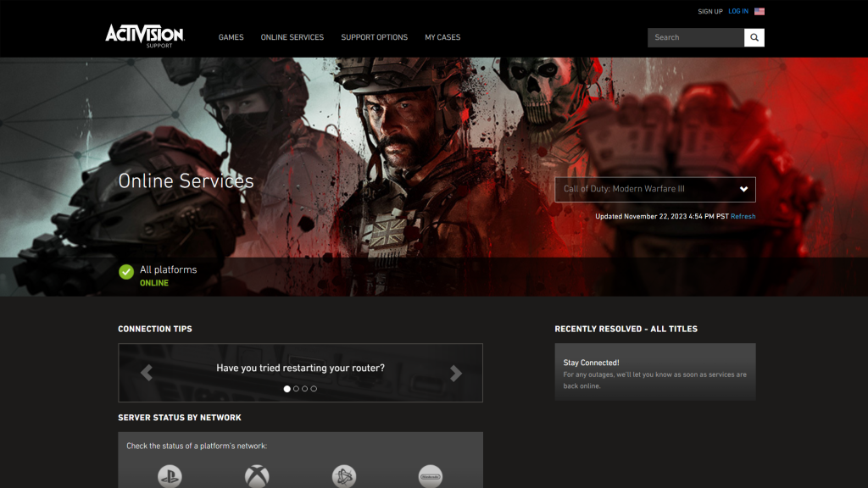Select the third carousel dot indicator
The height and width of the screenshot is (488, 868).
pyautogui.click(x=305, y=389)
